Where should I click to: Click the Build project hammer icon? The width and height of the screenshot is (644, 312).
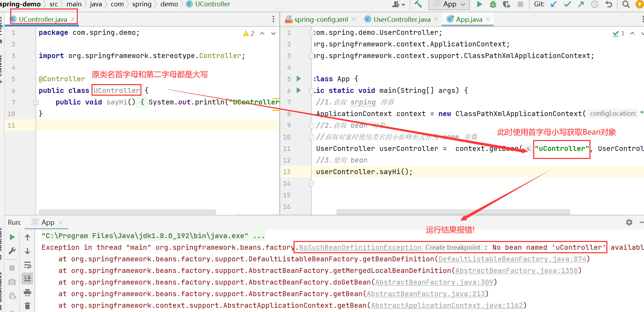418,4
